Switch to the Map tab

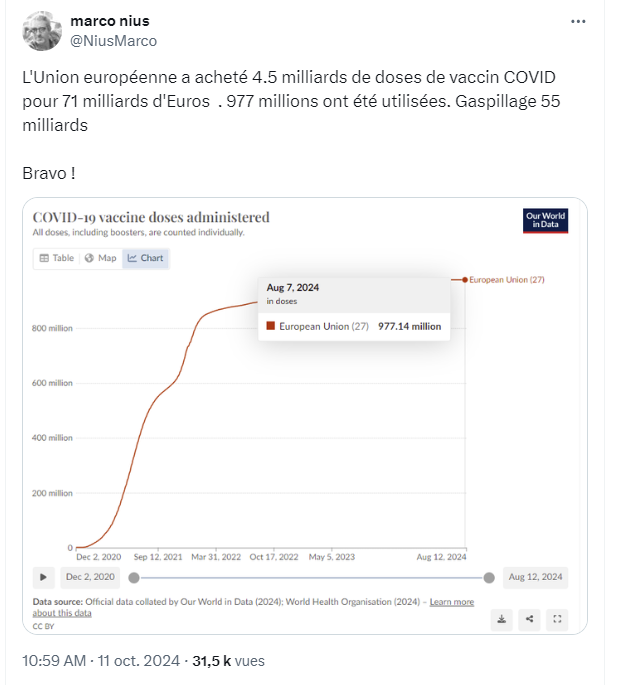pyautogui.click(x=101, y=258)
